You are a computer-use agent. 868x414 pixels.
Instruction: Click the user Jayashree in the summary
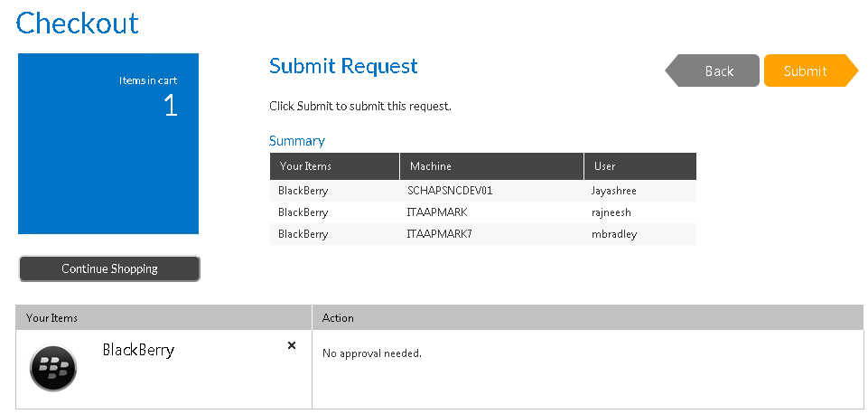coord(614,191)
